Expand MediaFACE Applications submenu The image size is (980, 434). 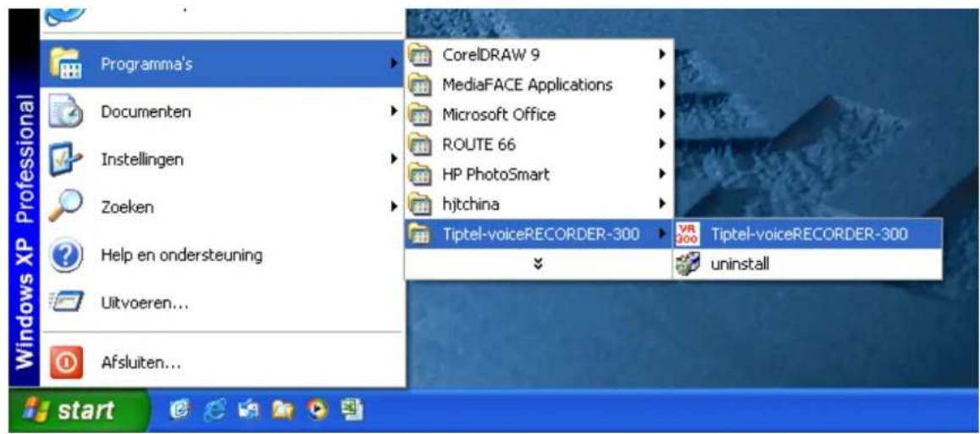[x=539, y=84]
